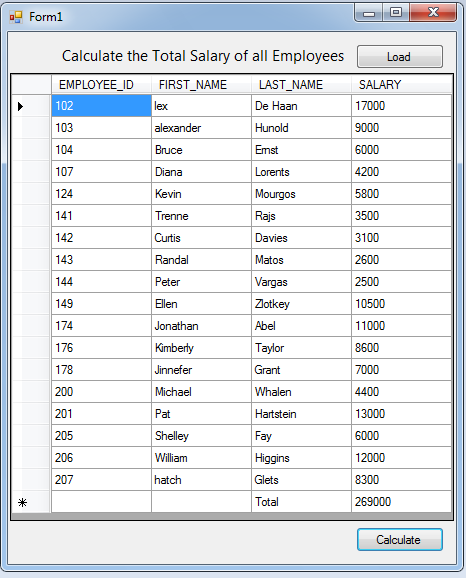
Task: Click the first name cell Kimberly
Action: (x=201, y=348)
